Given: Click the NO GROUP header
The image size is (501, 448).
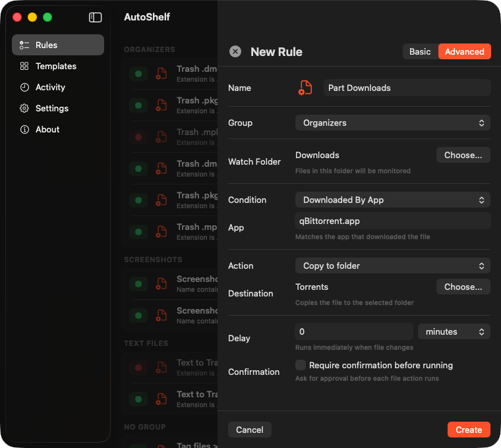Looking at the screenshot, I should point(145,427).
